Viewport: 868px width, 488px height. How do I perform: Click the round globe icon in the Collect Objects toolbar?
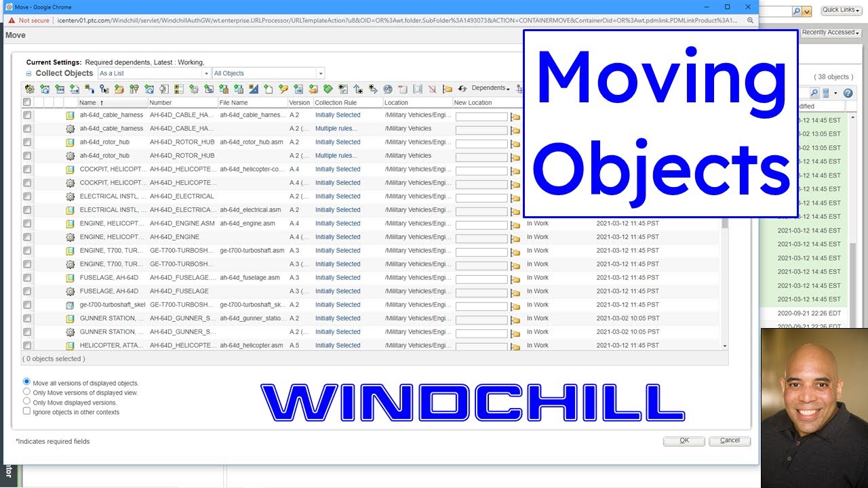tap(387, 89)
